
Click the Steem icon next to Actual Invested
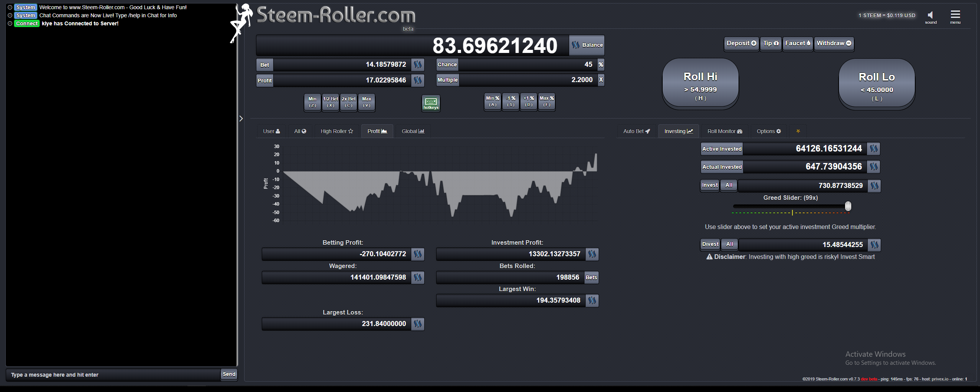tap(874, 167)
